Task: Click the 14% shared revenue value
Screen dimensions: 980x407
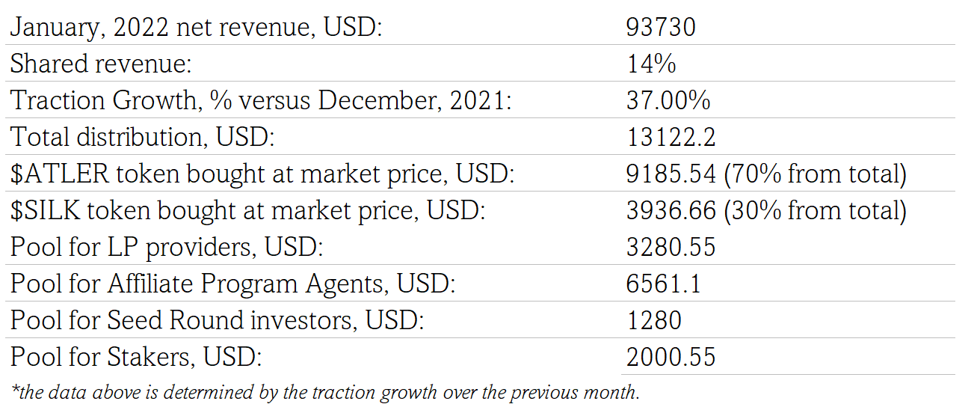Action: tap(651, 64)
